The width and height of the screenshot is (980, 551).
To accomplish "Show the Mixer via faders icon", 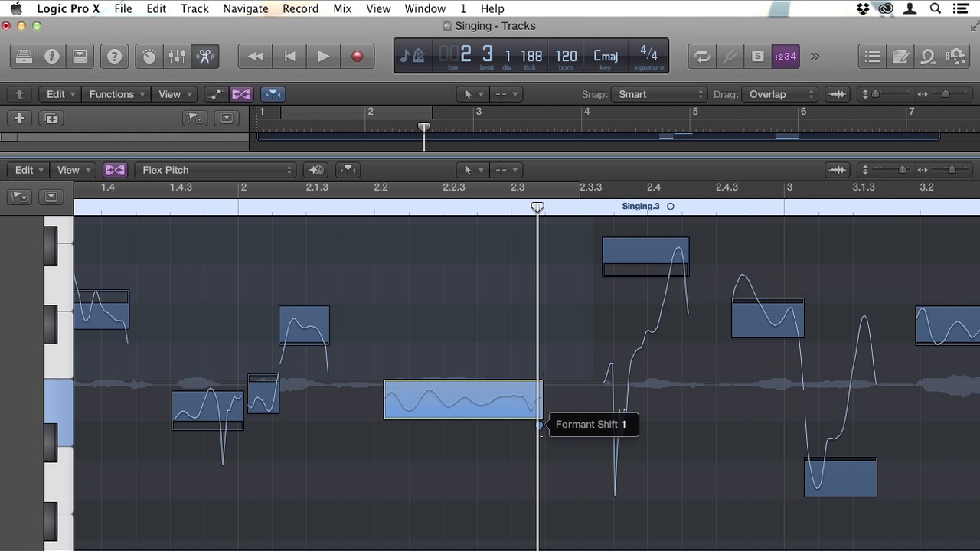I will pos(177,57).
